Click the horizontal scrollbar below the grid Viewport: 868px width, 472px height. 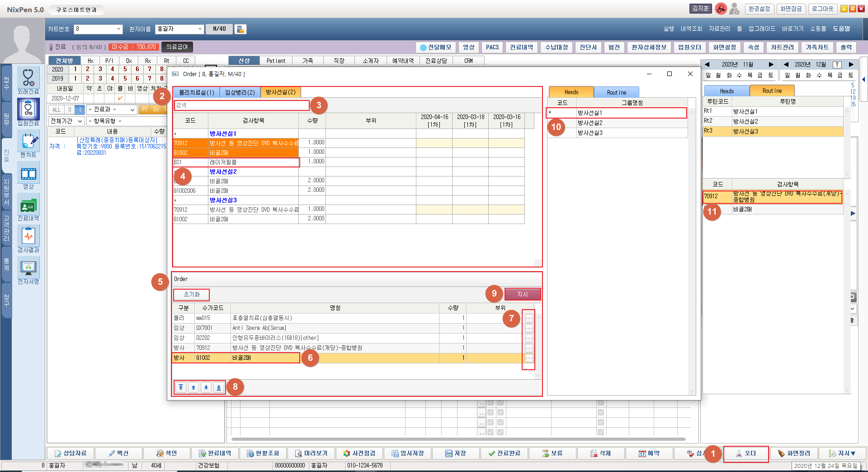[x=458, y=439]
